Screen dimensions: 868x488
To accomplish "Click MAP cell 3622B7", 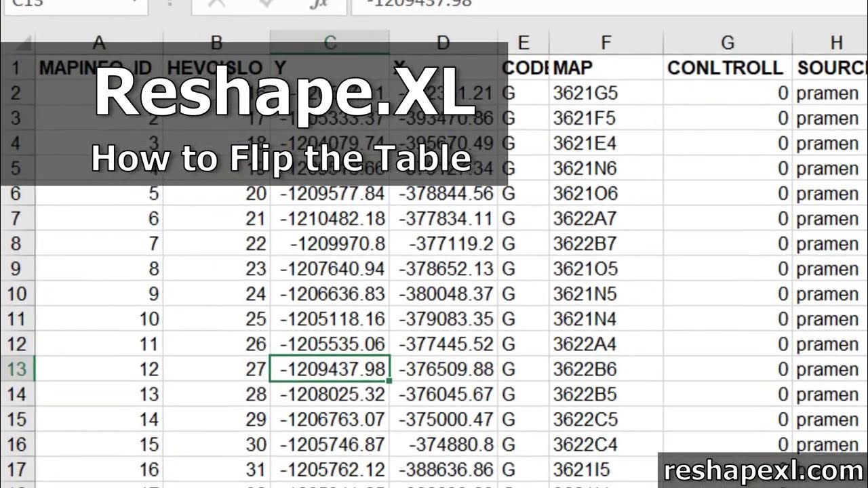I will (606, 244).
